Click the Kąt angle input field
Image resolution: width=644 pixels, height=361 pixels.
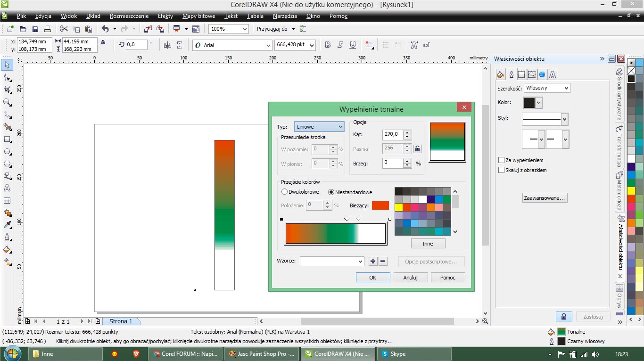pyautogui.click(x=392, y=134)
